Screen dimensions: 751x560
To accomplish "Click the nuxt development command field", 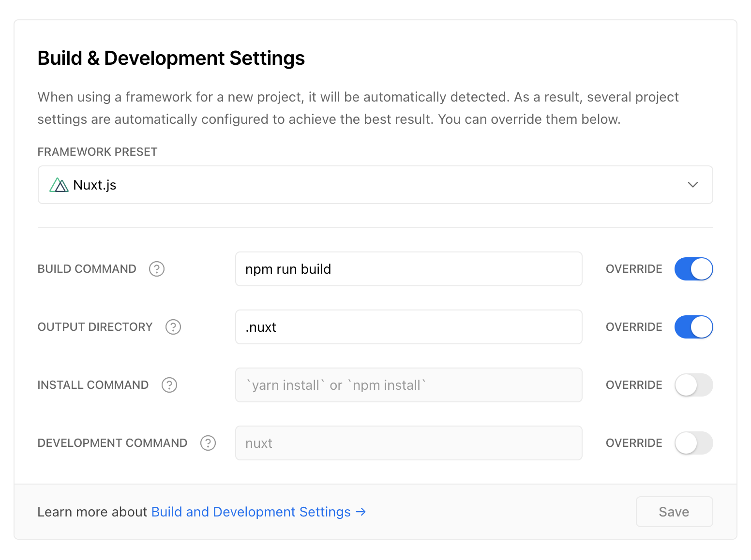I will click(408, 443).
